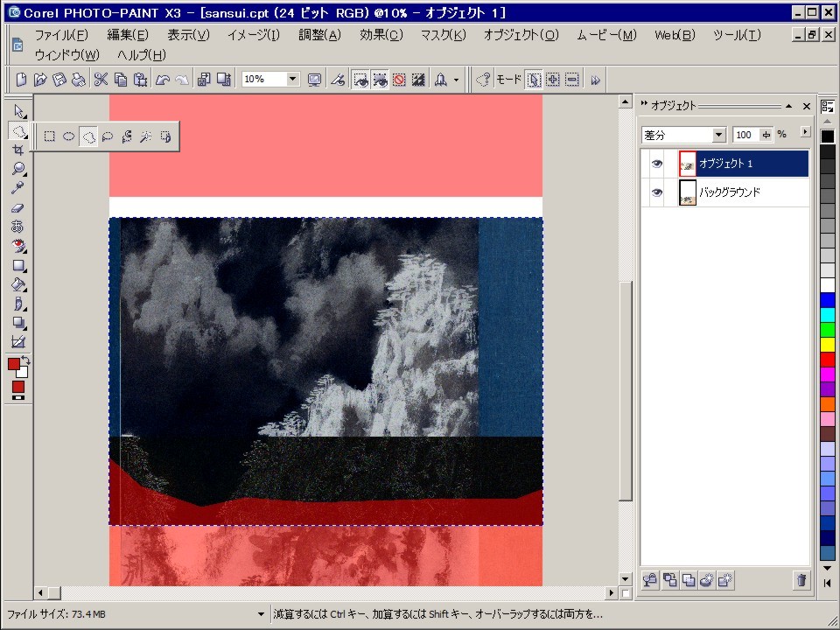Choose the Magic Wand Mask tool in flyout
The width and height of the screenshot is (840, 630).
click(146, 136)
